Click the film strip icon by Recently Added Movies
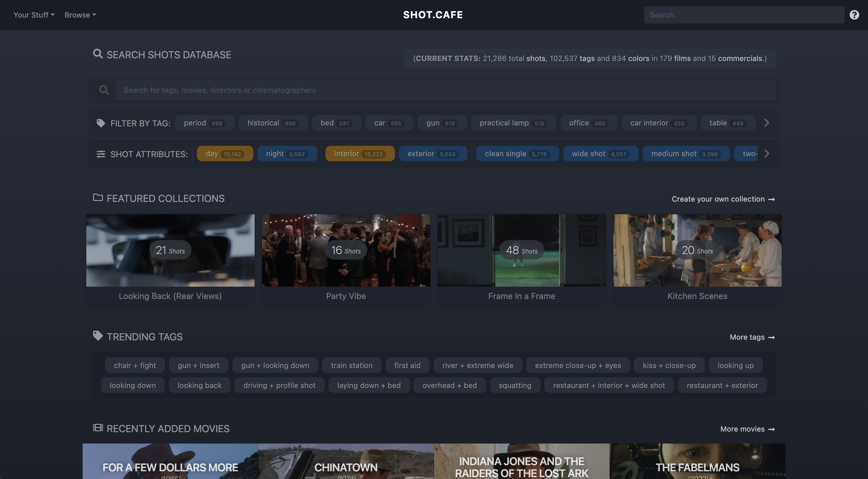 tap(98, 428)
